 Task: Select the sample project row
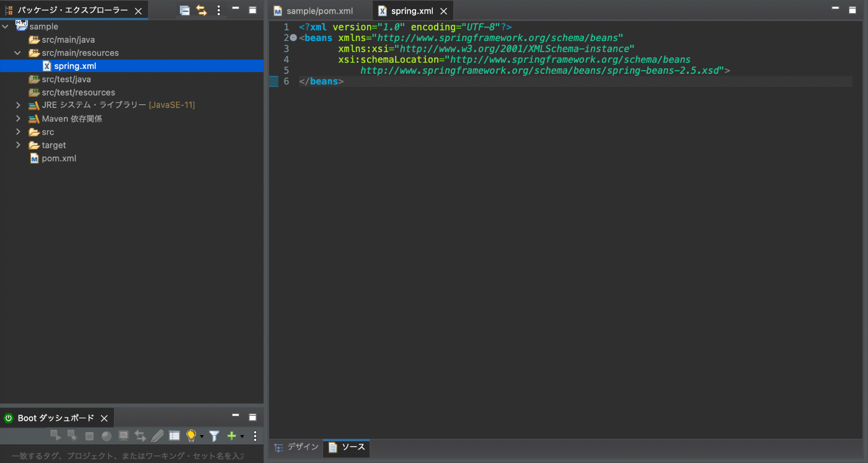tap(131, 27)
